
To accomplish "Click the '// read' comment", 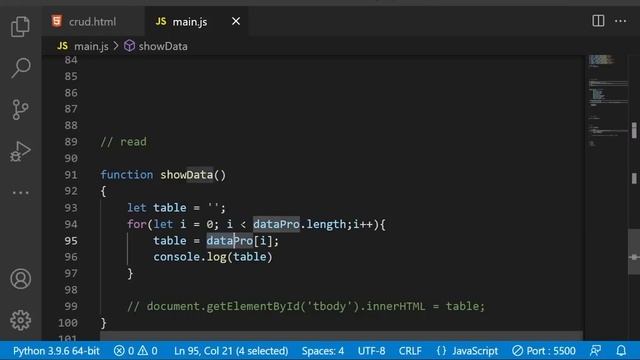I will pyautogui.click(x=123, y=142).
